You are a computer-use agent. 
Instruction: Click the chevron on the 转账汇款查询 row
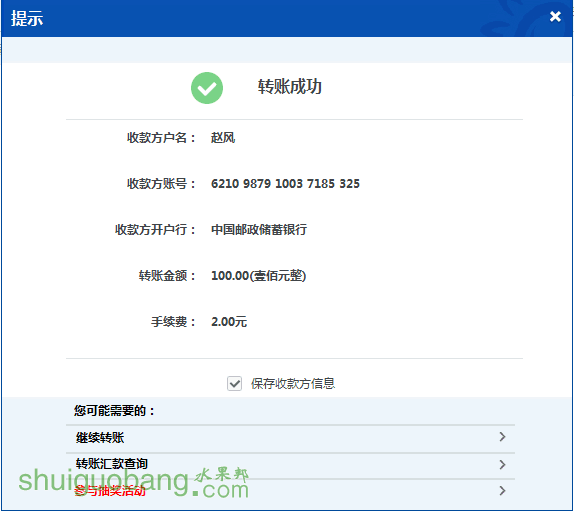coord(502,464)
